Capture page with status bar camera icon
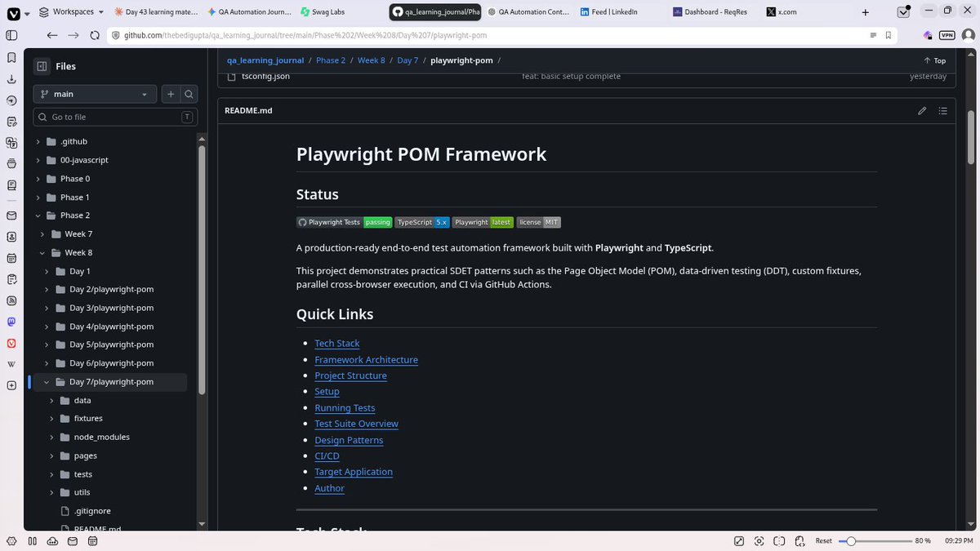The height and width of the screenshot is (551, 980). (x=759, y=540)
